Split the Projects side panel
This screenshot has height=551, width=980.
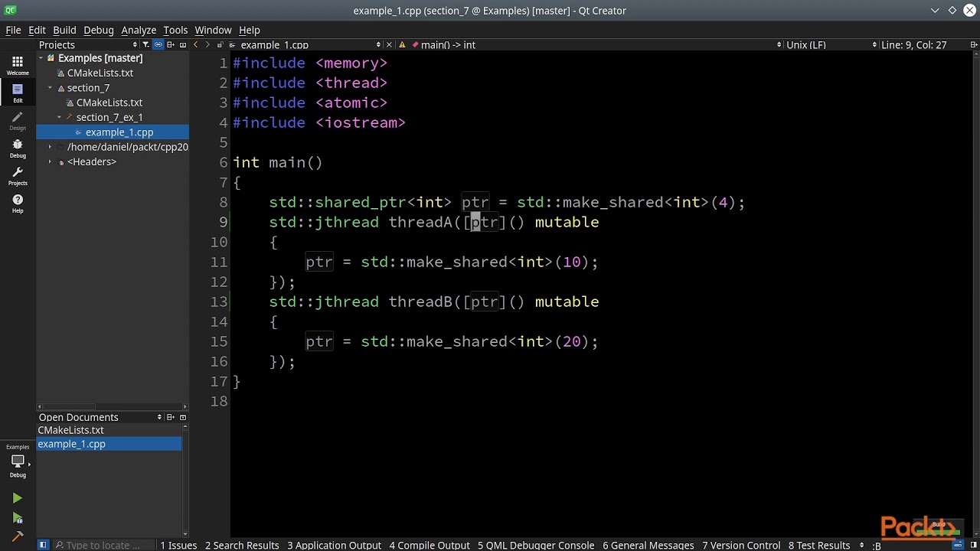click(x=171, y=45)
